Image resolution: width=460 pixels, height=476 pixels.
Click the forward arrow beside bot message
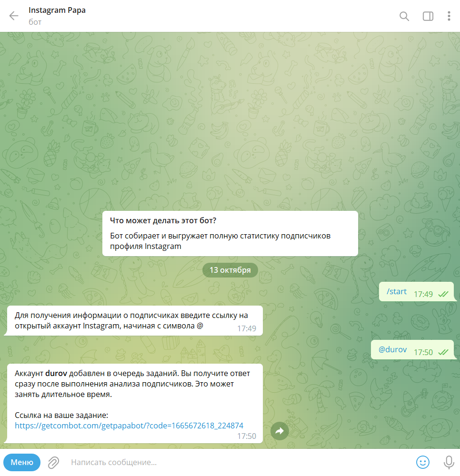(280, 431)
